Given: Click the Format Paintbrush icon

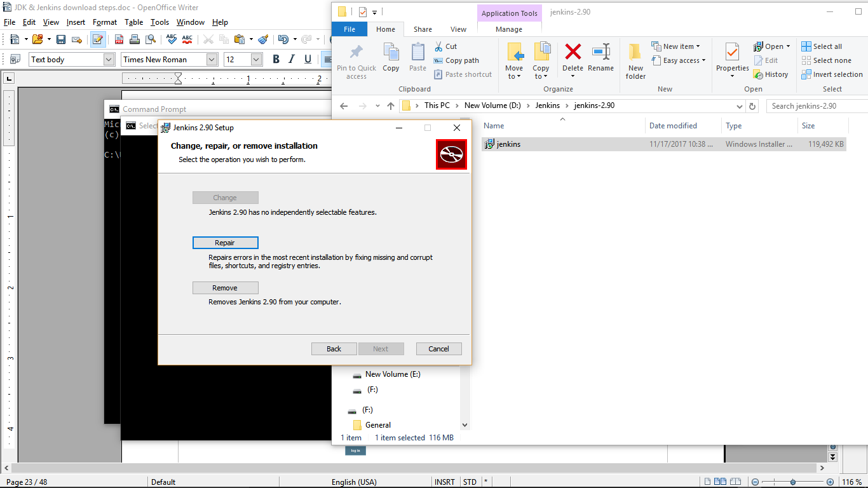Looking at the screenshot, I should point(264,39).
